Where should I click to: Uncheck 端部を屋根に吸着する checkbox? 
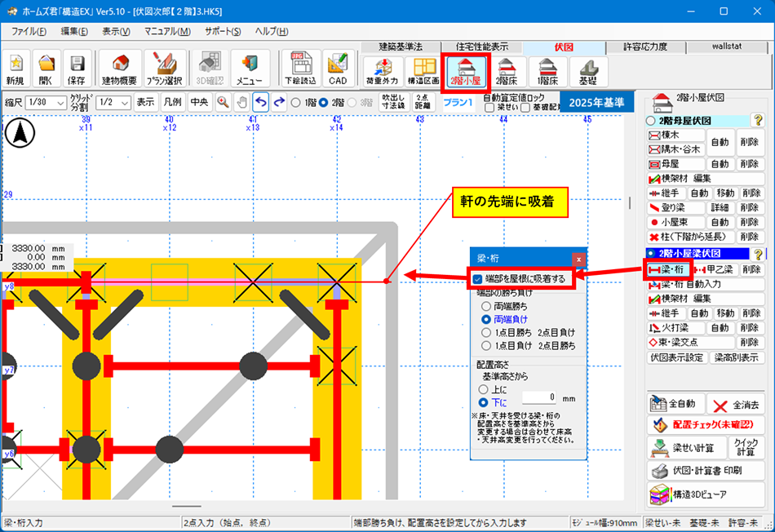[x=477, y=279]
